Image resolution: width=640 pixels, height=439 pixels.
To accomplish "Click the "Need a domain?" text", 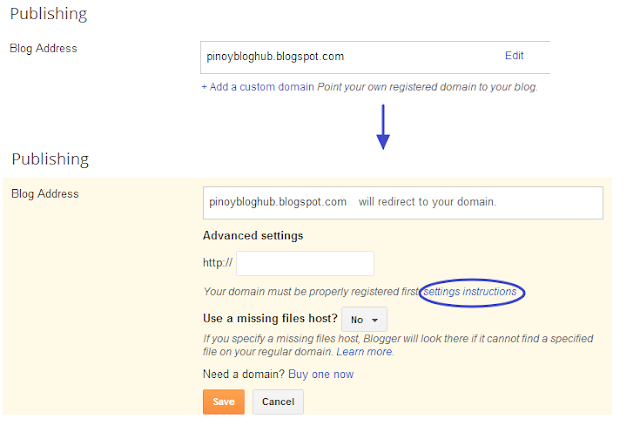I will pos(244,374).
